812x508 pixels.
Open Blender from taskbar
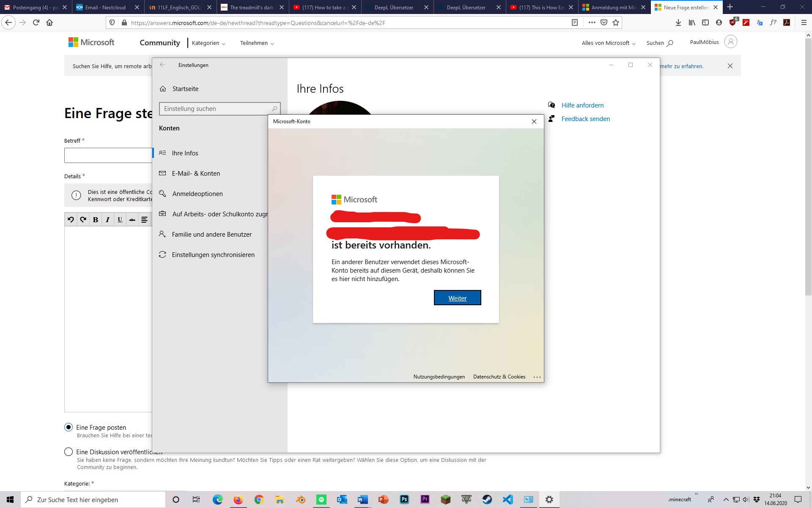(301, 500)
